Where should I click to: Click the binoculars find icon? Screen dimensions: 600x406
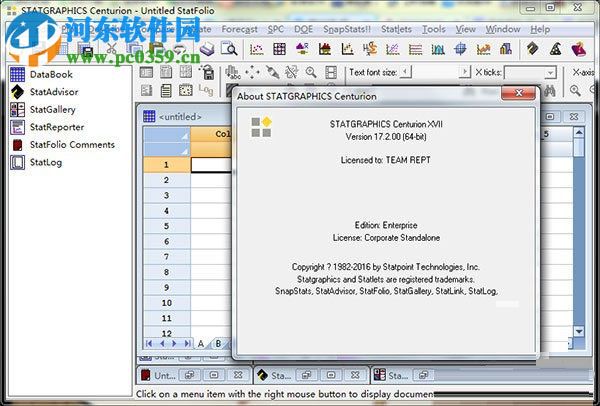(x=550, y=91)
